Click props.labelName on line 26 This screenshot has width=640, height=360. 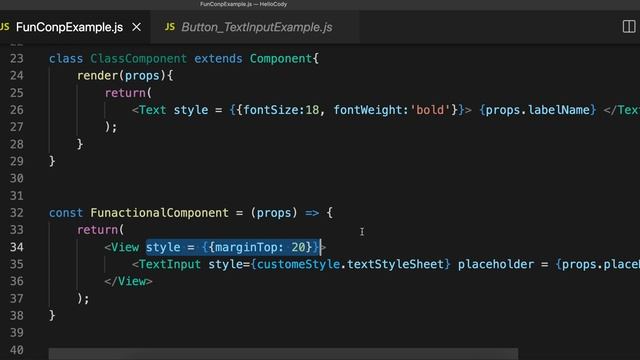click(x=538, y=110)
